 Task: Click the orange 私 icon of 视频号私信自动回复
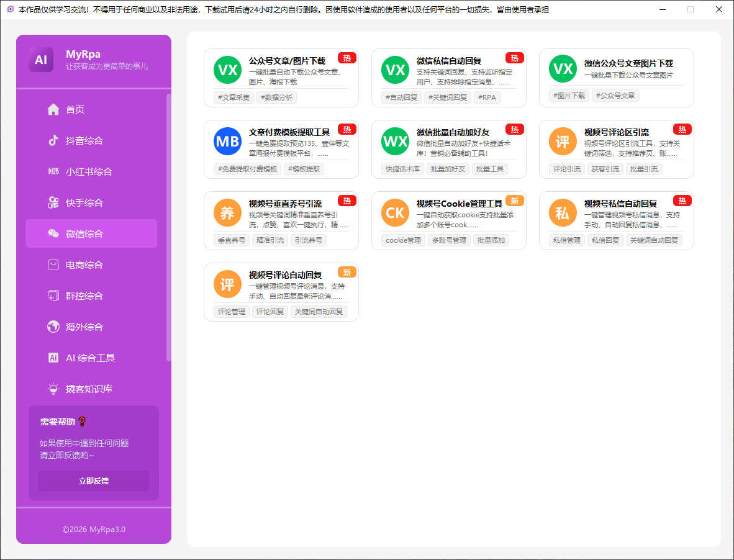coord(563,212)
